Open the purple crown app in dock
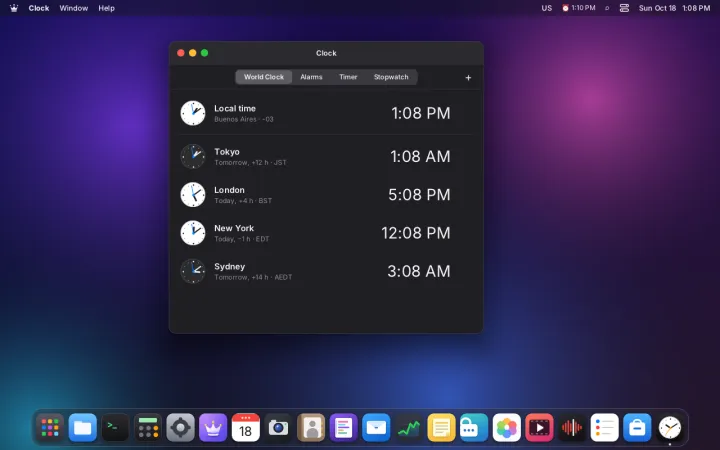 pyautogui.click(x=213, y=428)
